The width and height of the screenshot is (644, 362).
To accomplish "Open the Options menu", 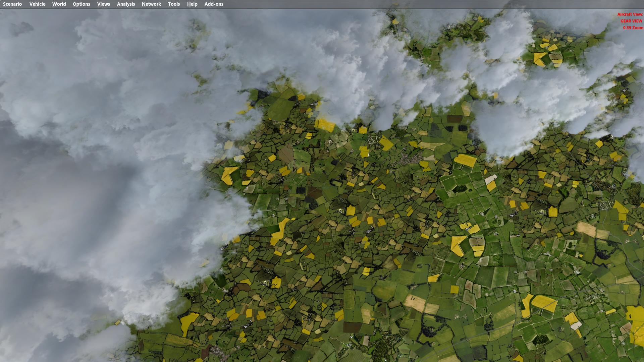I will (x=81, y=4).
